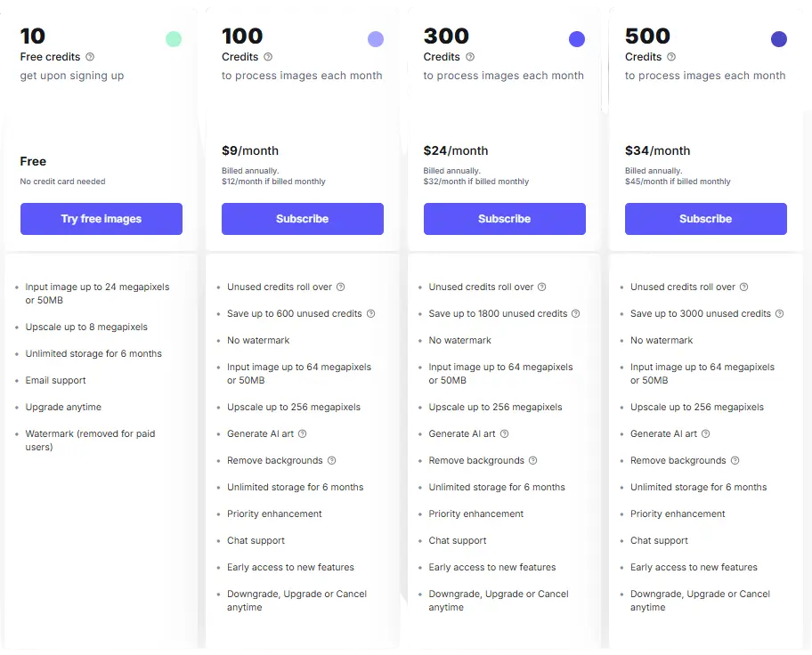Show Remove backgrounds info in 100 plan
Image resolution: width=812 pixels, height=655 pixels.
coord(332,460)
